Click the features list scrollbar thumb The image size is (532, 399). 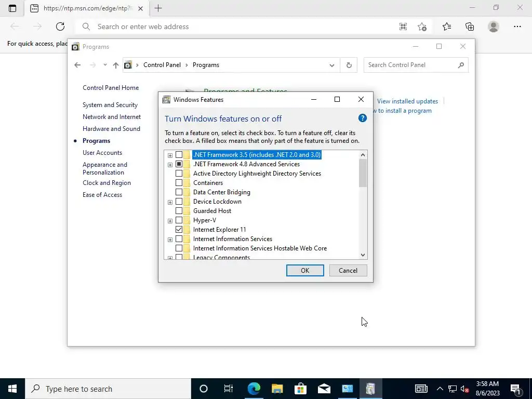(x=363, y=173)
